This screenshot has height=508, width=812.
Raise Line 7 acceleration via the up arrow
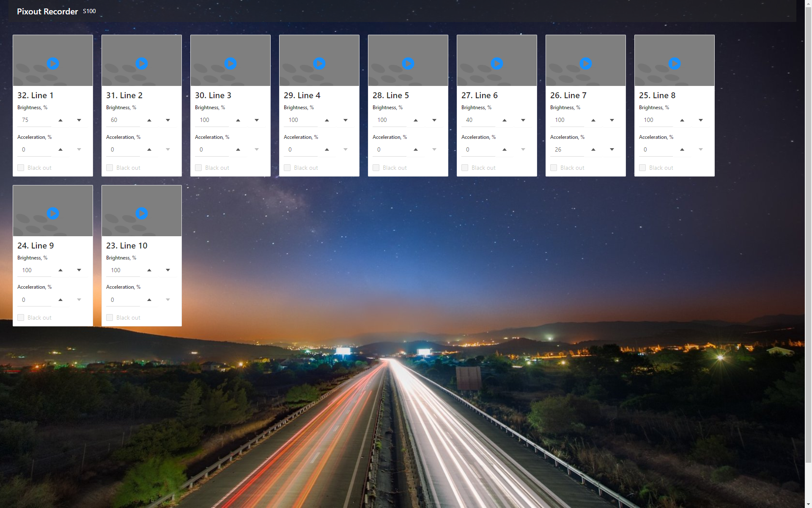pos(593,149)
